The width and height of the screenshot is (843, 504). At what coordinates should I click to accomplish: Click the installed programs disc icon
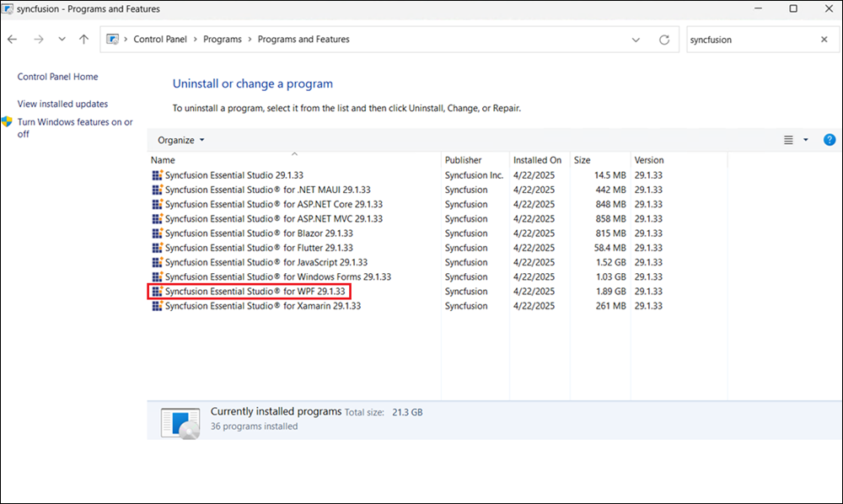pyautogui.click(x=180, y=423)
